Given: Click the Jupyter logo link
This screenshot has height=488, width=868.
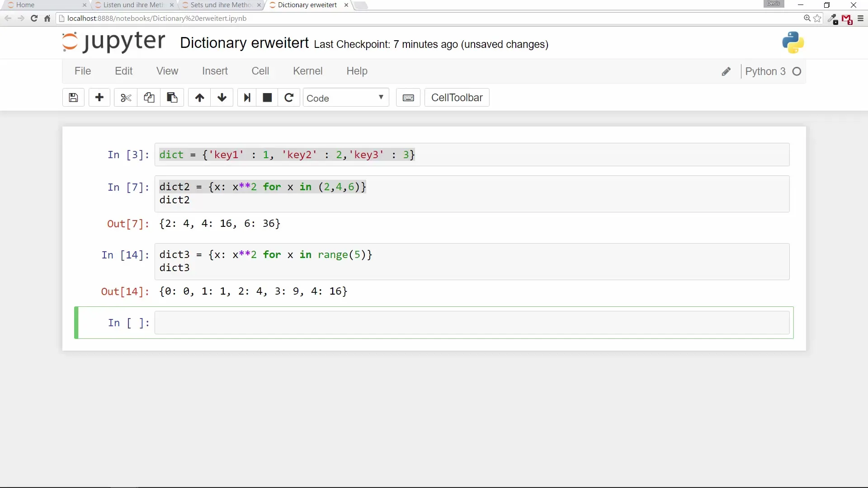Looking at the screenshot, I should coord(114,42).
